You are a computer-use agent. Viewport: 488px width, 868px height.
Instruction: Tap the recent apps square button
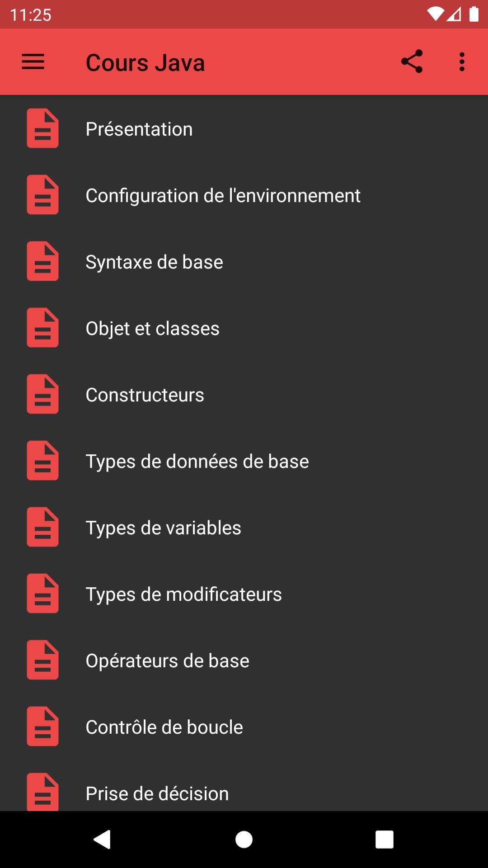[385, 840]
